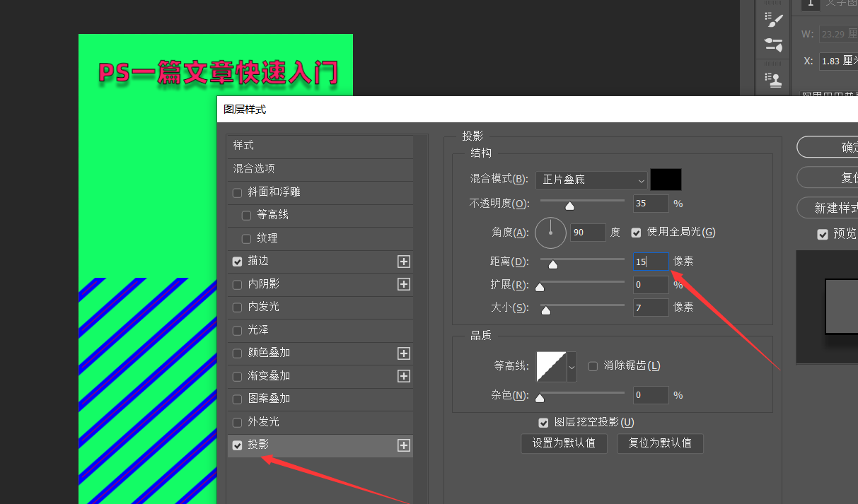This screenshot has width=858, height=504.
Task: Enable the 内阴影 checkbox
Action: pyautogui.click(x=238, y=285)
